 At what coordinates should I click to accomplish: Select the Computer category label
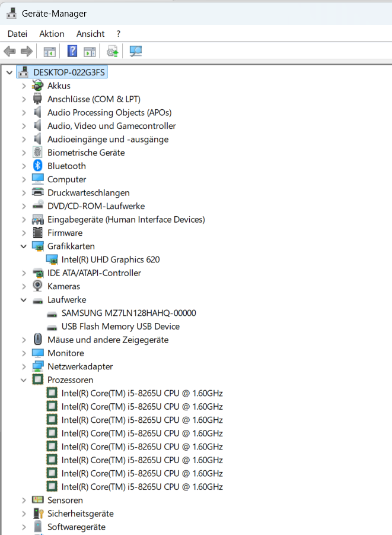(x=66, y=179)
